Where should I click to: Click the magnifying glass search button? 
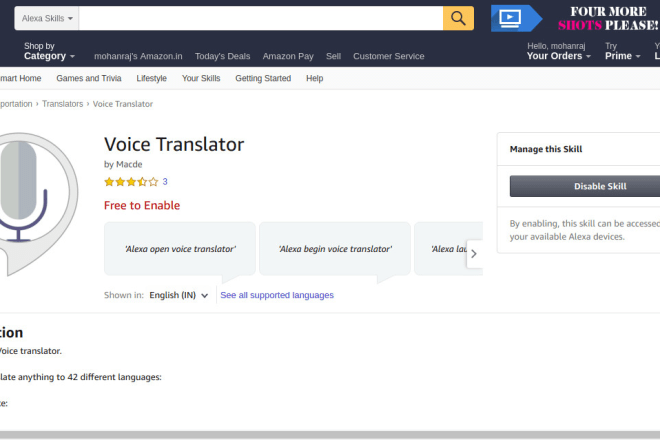[458, 18]
